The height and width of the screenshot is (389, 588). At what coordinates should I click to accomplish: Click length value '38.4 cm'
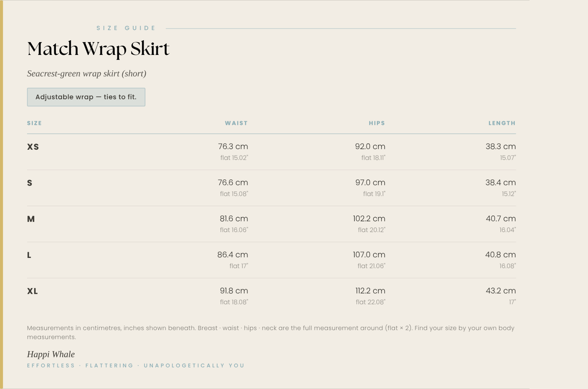(x=501, y=182)
